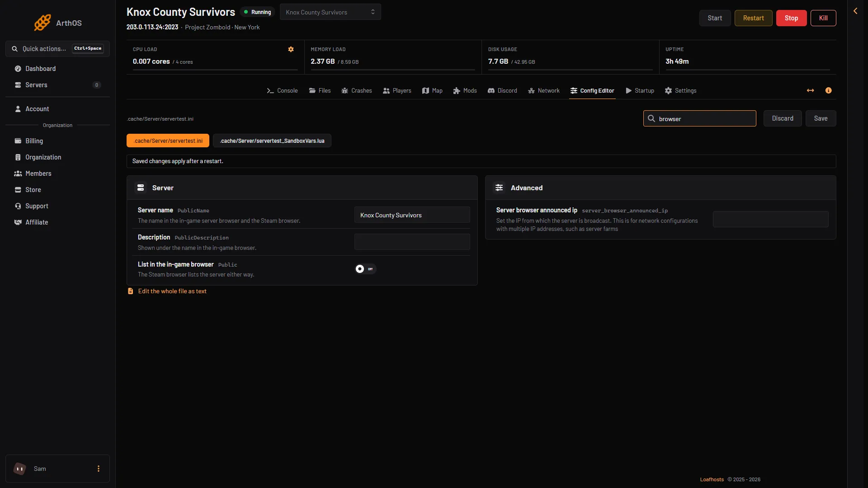Open the Support page
The width and height of the screenshot is (868, 488).
click(x=57, y=206)
